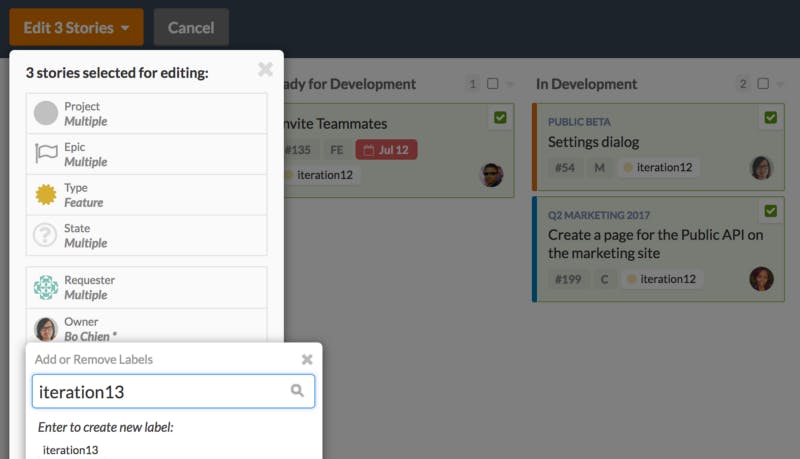Click the iteration12 label on Settings dialog
Image resolution: width=800 pixels, height=459 pixels.
tap(658, 167)
